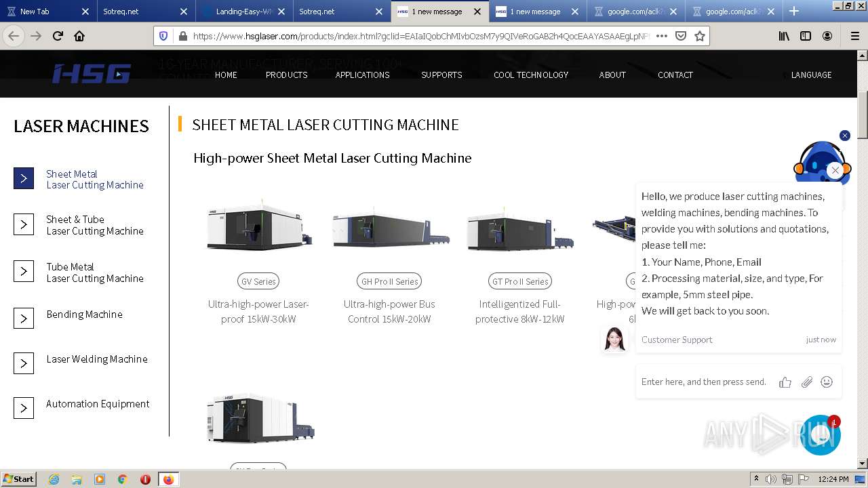Close the chat popup with round X
Viewport: 868px width, 488px height.
[835, 170]
